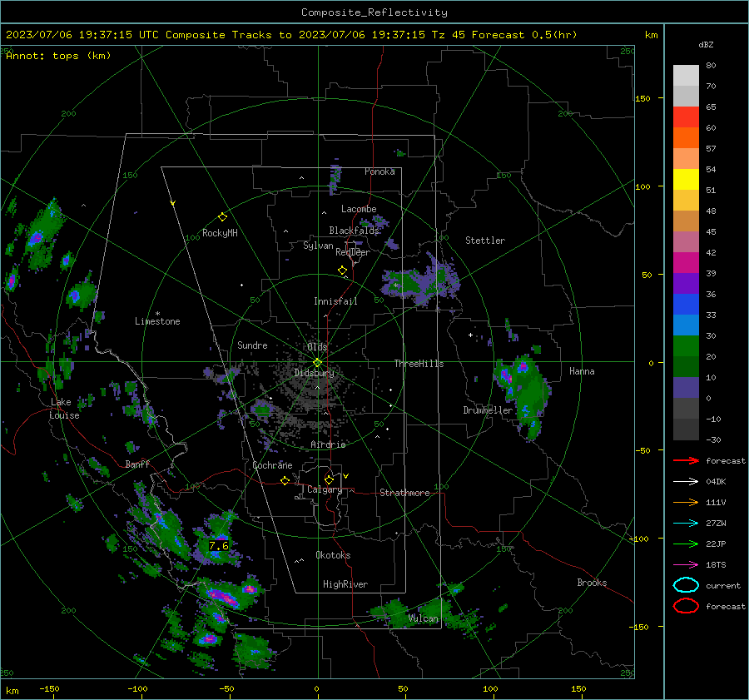This screenshot has height=700, width=749.
Task: Click the yellow 7.6 storm top annotation
Action: click(219, 545)
